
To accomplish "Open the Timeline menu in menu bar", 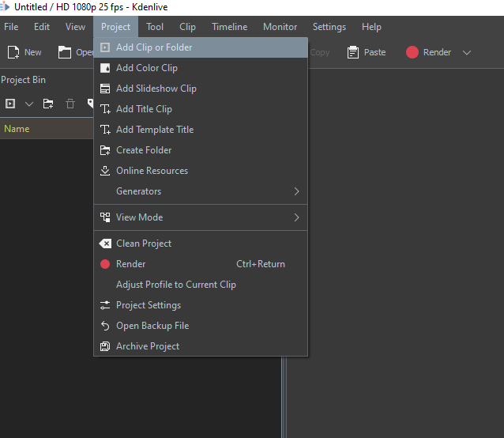I will point(229,27).
